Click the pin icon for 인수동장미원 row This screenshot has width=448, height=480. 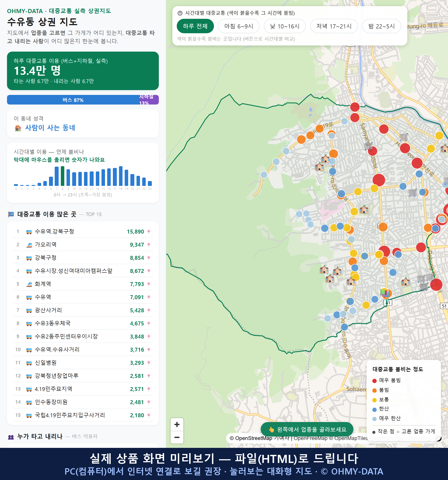pos(149,402)
